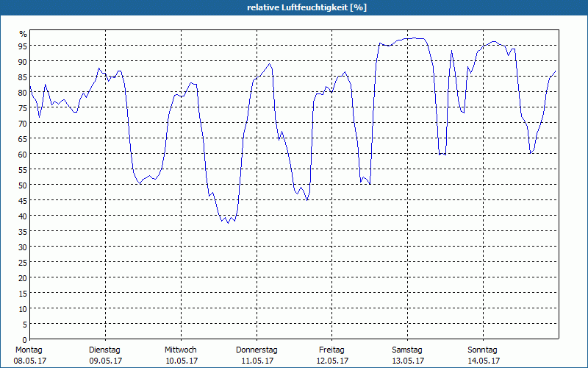Click the 'Dienstag' day label
The image size is (588, 368).
pyautogui.click(x=104, y=350)
